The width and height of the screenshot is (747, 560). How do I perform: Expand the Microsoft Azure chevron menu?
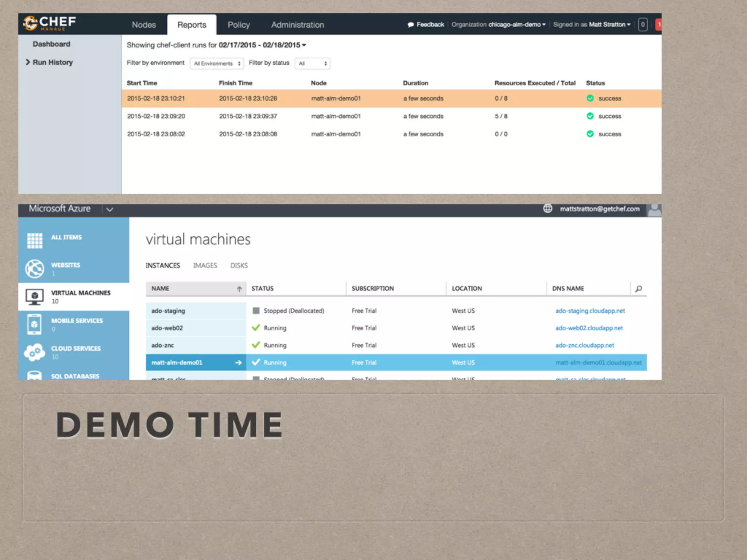pos(109,209)
